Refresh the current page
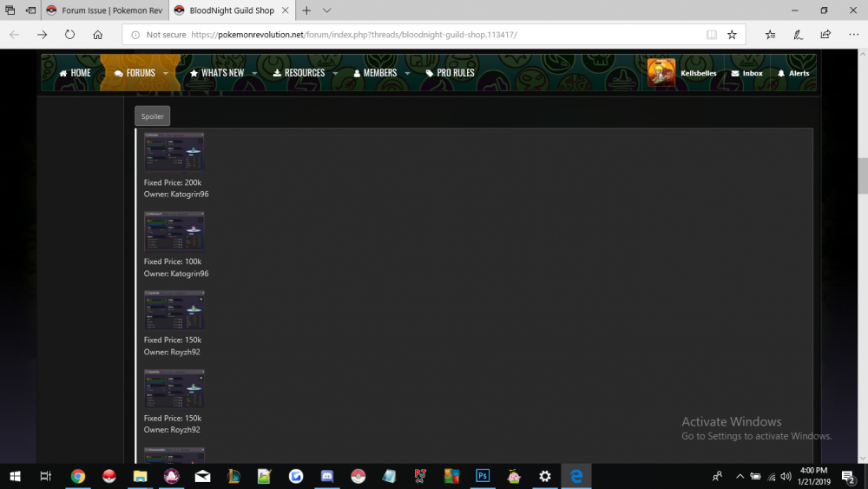The width and height of the screenshot is (868, 489). [69, 35]
